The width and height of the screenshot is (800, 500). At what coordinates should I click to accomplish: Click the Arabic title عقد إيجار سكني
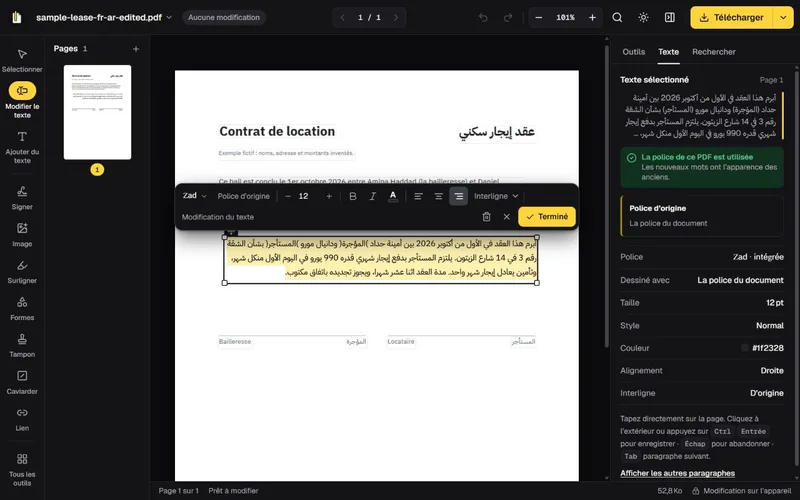497,132
